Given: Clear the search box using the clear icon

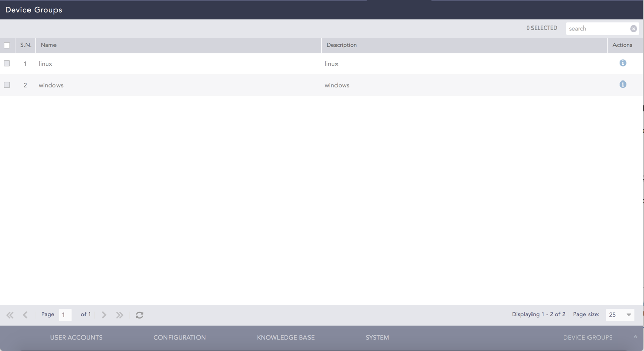Looking at the screenshot, I should pos(633,28).
